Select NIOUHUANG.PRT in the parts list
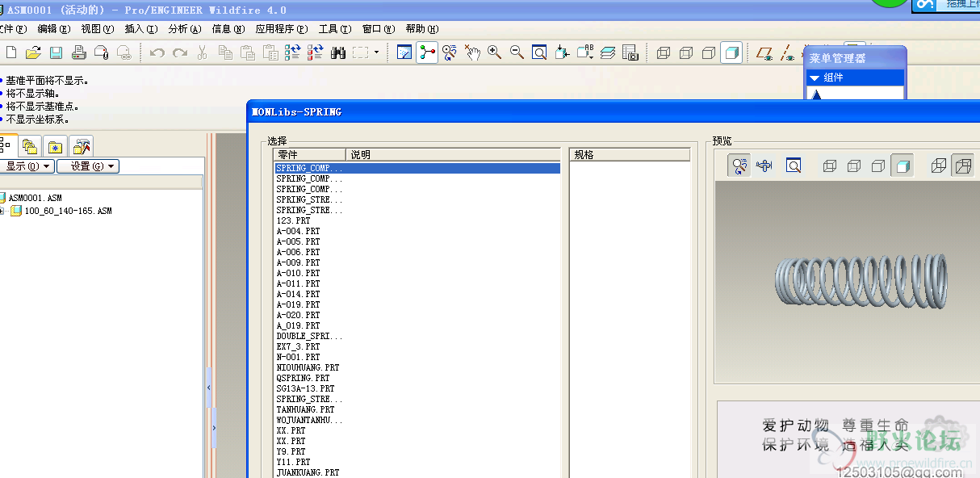 click(308, 367)
